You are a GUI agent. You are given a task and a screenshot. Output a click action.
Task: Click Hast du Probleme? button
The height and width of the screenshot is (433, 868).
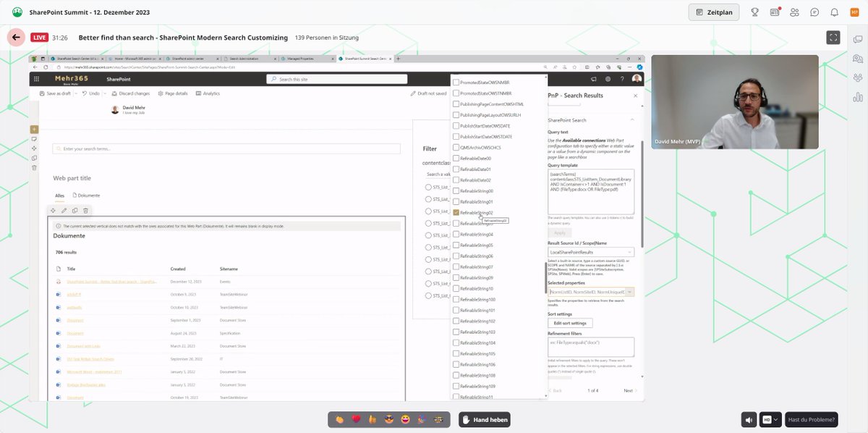[x=812, y=419]
